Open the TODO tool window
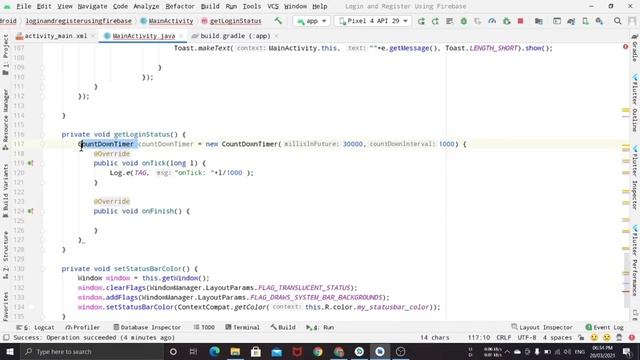640x360 pixels. (x=204, y=327)
